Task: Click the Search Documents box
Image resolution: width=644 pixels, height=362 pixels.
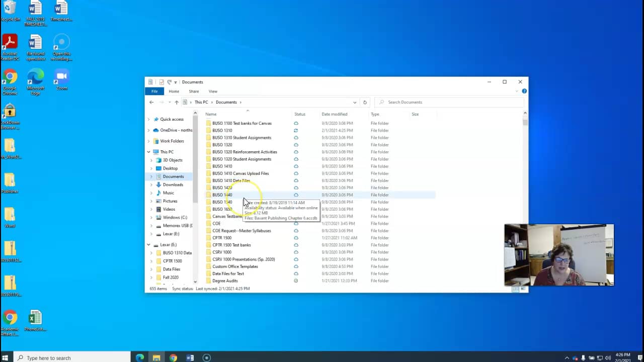Action: pos(450,102)
